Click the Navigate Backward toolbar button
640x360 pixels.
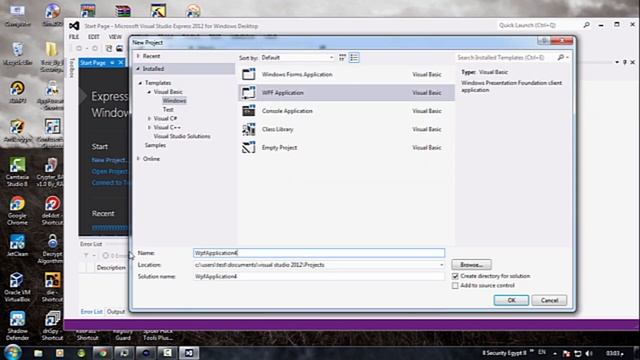79,48
